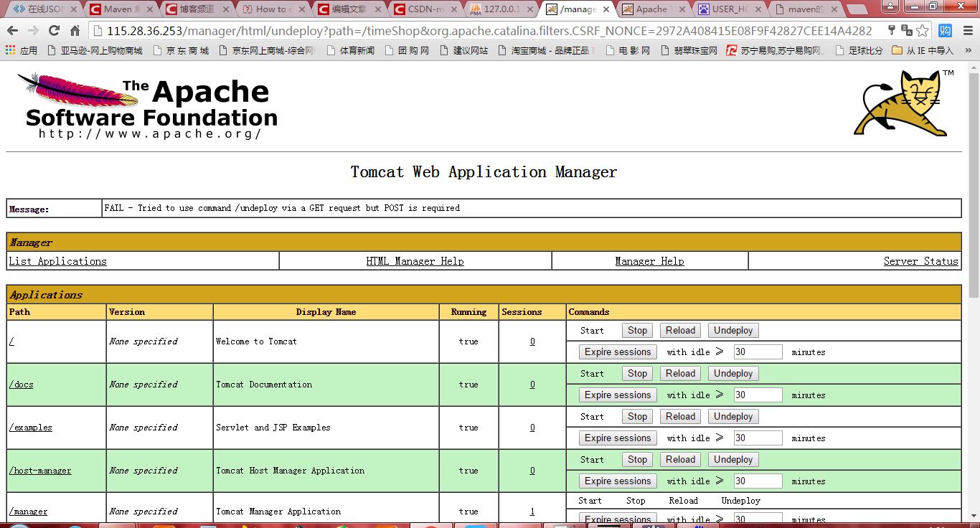The image size is (980, 528).
Task: Reload the root / application
Action: (x=680, y=331)
